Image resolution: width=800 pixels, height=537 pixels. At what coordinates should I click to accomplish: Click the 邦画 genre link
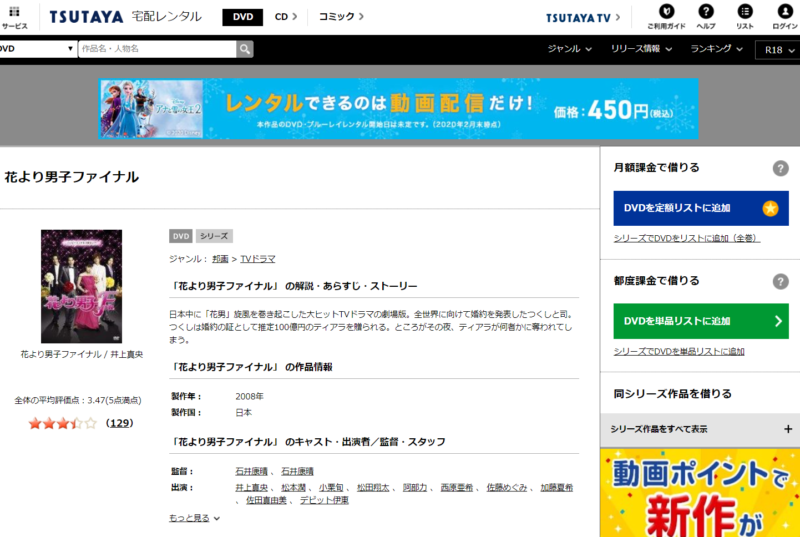[x=220, y=259]
